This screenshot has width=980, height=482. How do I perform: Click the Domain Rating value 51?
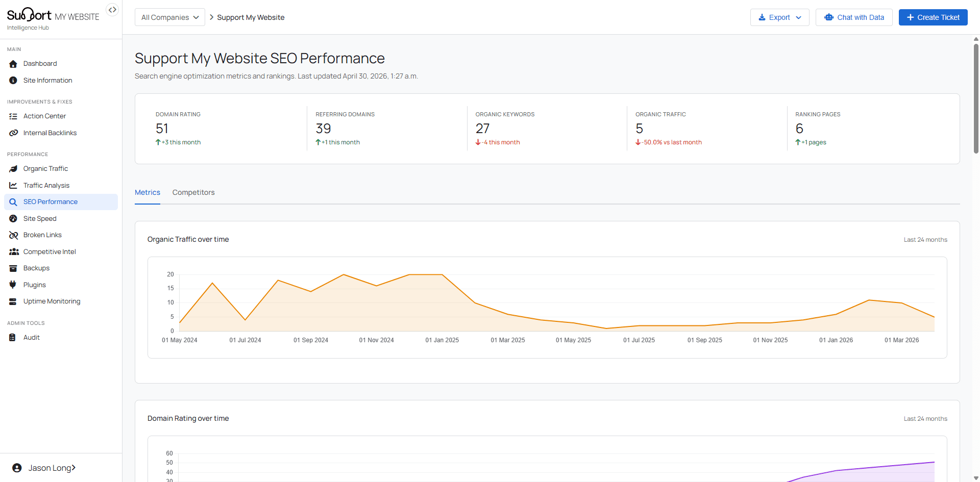pos(162,129)
